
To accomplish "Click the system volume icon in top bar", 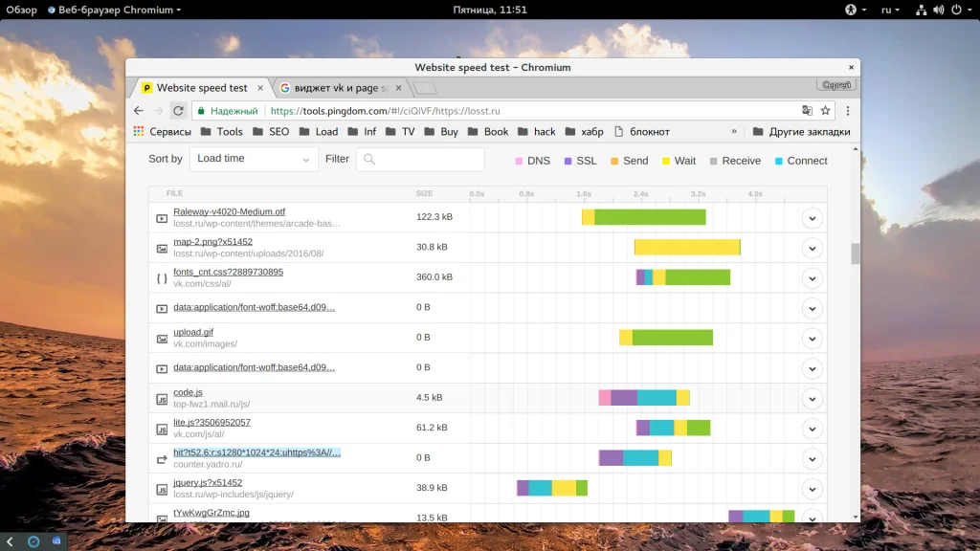I will (x=938, y=10).
